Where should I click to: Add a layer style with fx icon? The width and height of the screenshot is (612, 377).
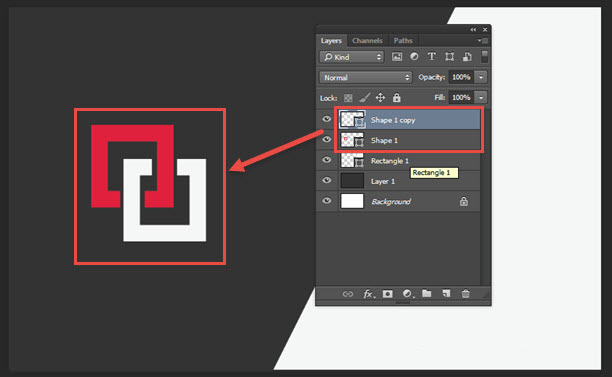[368, 294]
